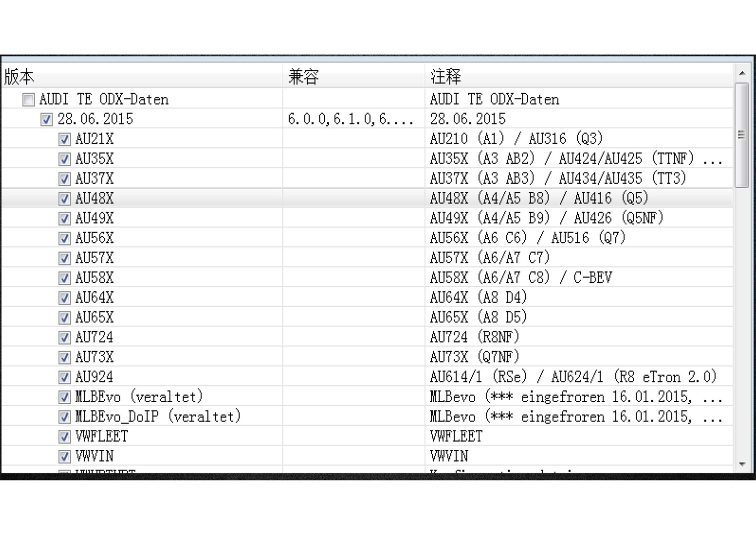Toggle the AU65X checkbox
The width and height of the screenshot is (756, 535).
click(64, 318)
